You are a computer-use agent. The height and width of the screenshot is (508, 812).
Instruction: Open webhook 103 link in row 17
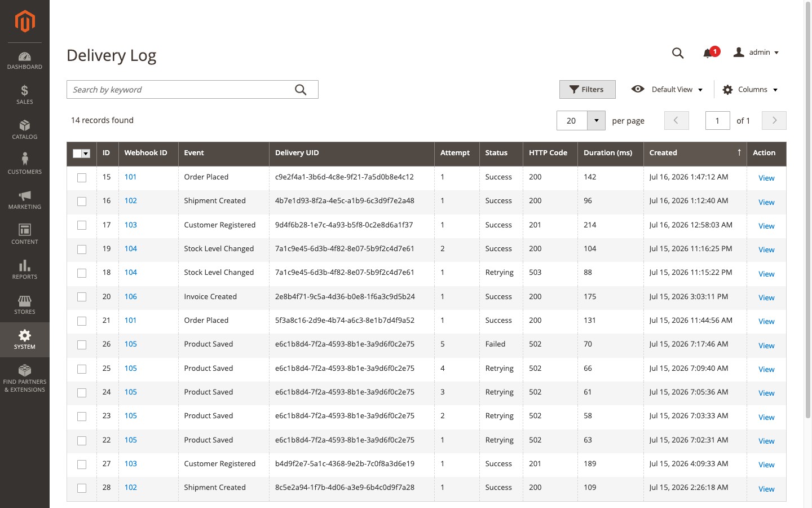coord(131,225)
